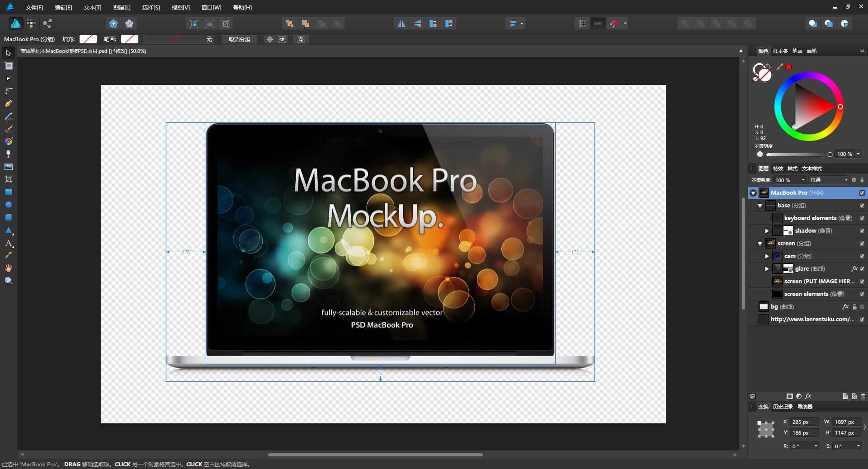
Task: Open the 编辑[E] menu
Action: pyautogui.click(x=63, y=7)
